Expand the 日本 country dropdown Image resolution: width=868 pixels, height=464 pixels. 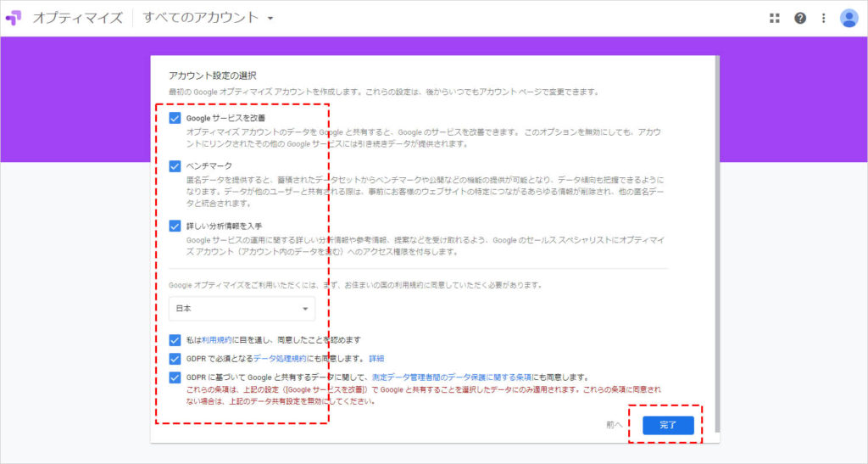(x=242, y=309)
